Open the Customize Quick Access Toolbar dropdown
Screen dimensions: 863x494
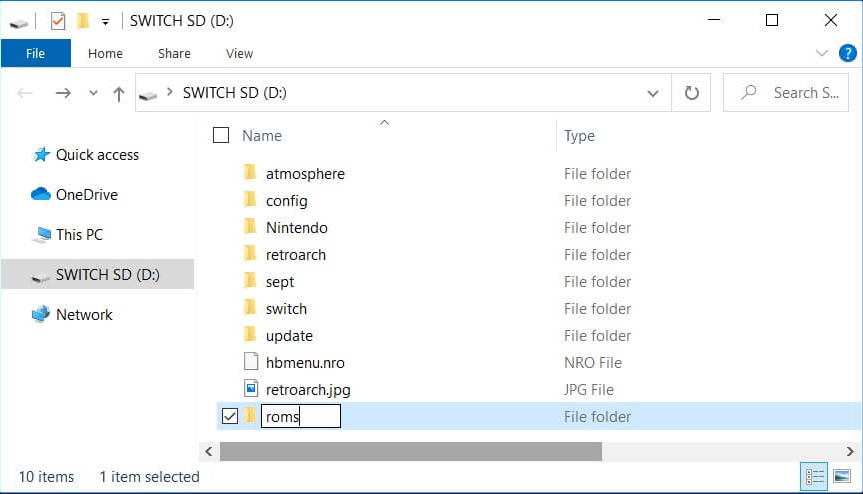click(105, 22)
